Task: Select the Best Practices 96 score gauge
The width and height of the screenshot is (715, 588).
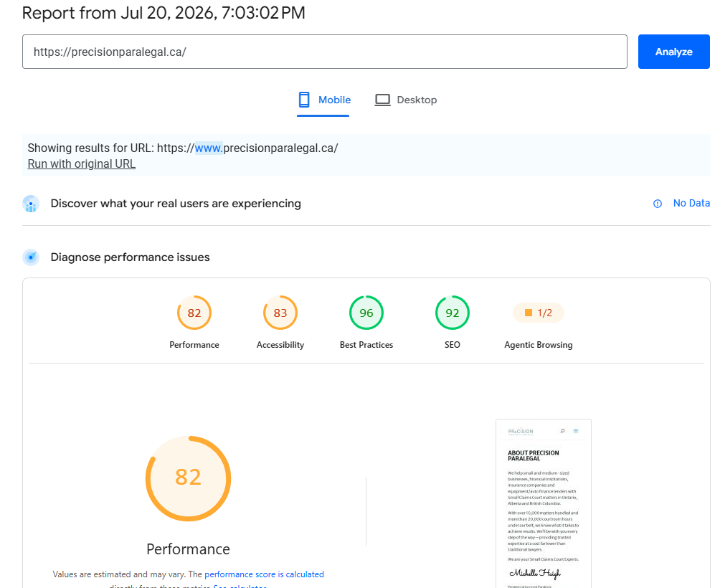Action: coord(366,313)
